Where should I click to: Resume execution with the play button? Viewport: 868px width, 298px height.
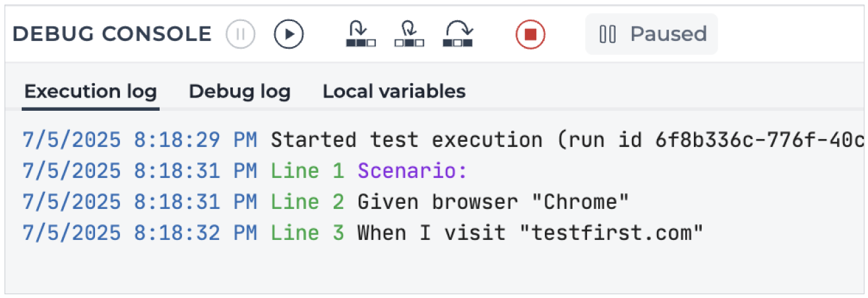click(x=289, y=34)
